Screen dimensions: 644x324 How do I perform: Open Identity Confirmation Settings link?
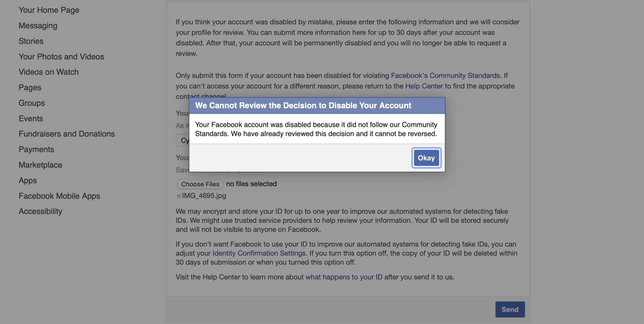pyautogui.click(x=259, y=253)
